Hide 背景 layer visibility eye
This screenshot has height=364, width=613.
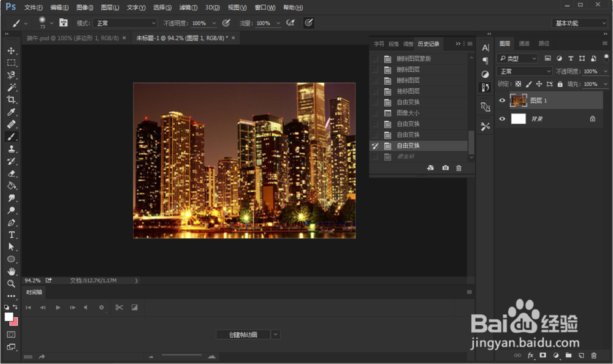tap(503, 119)
